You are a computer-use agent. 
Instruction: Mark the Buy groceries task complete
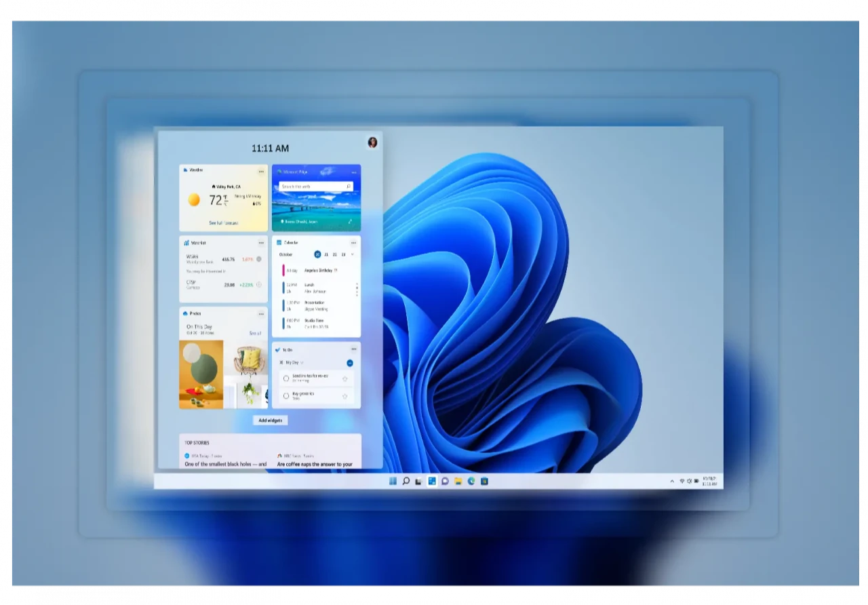pyautogui.click(x=286, y=396)
